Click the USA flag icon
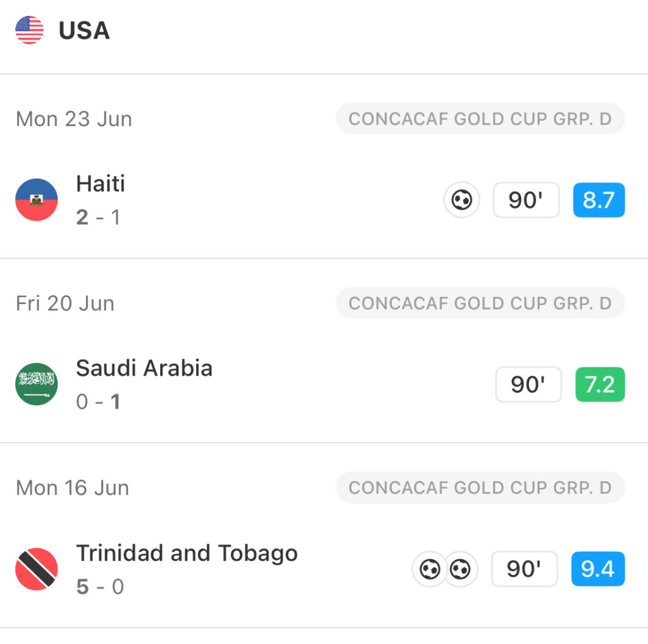Screen dimensions: 648x644 click(x=29, y=30)
